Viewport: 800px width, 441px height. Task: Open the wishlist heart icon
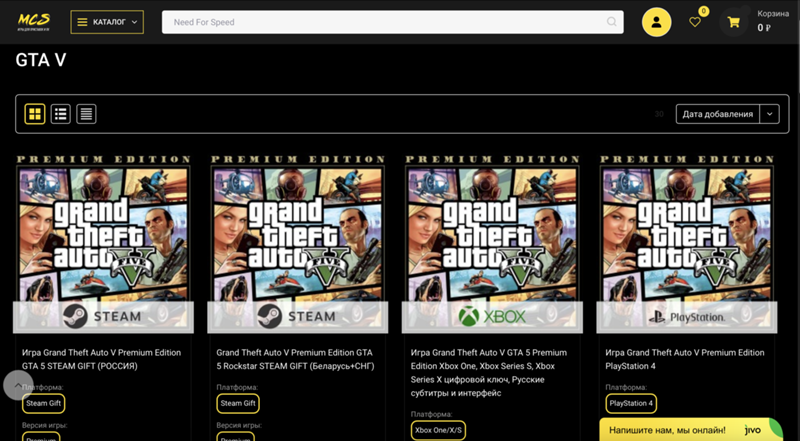pos(695,22)
